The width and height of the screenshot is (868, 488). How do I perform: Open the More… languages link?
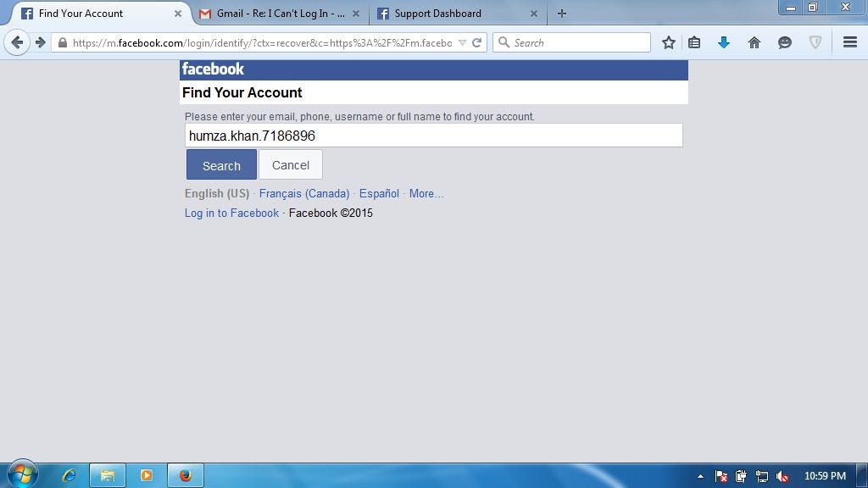pos(426,194)
